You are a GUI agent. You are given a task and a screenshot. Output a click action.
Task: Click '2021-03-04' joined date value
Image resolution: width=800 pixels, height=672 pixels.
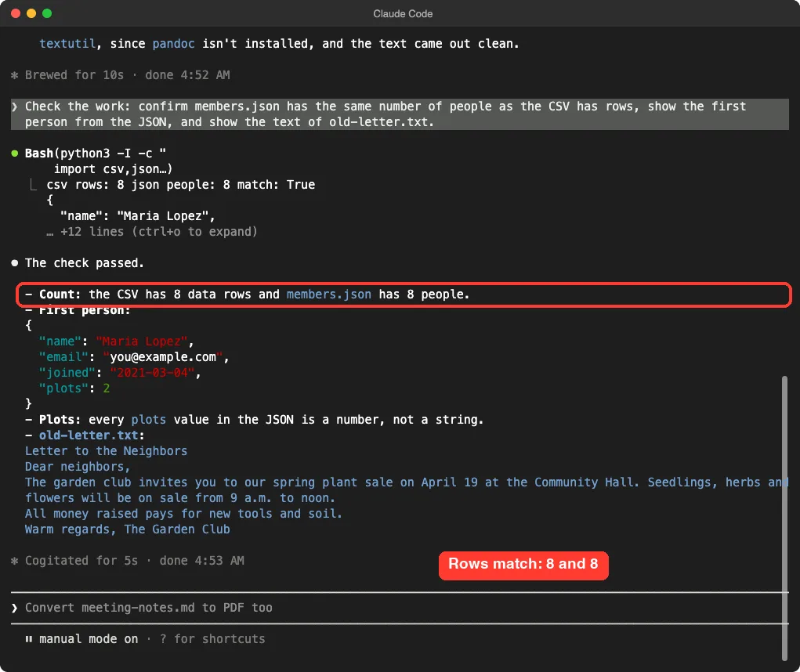click(x=152, y=373)
